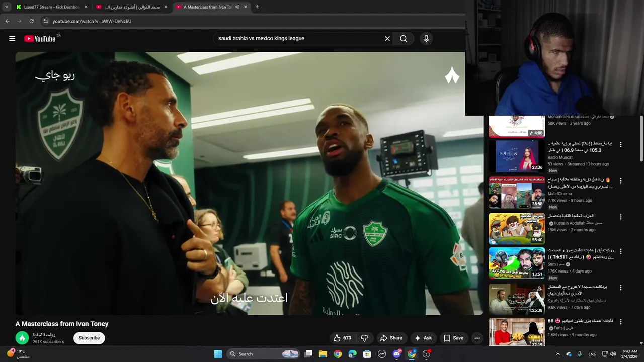Open the taskbar volume control
This screenshot has width=644, height=362.
pyautogui.click(x=613, y=354)
